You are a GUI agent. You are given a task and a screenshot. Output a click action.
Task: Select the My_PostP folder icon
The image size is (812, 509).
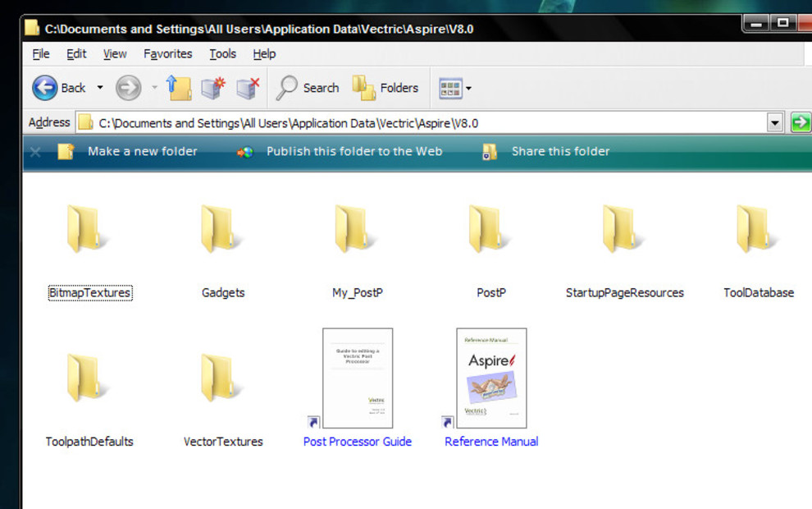[x=354, y=228]
